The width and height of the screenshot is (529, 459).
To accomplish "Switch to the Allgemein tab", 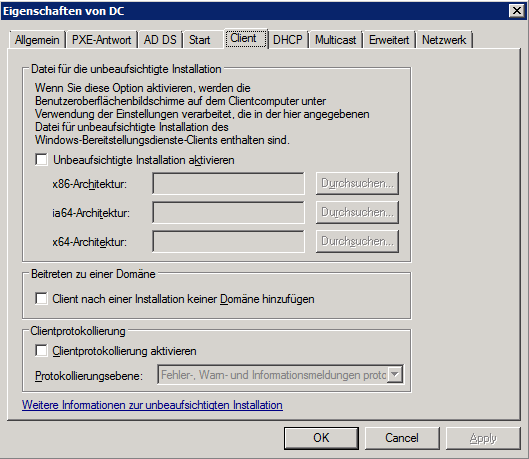I will click(x=37, y=40).
